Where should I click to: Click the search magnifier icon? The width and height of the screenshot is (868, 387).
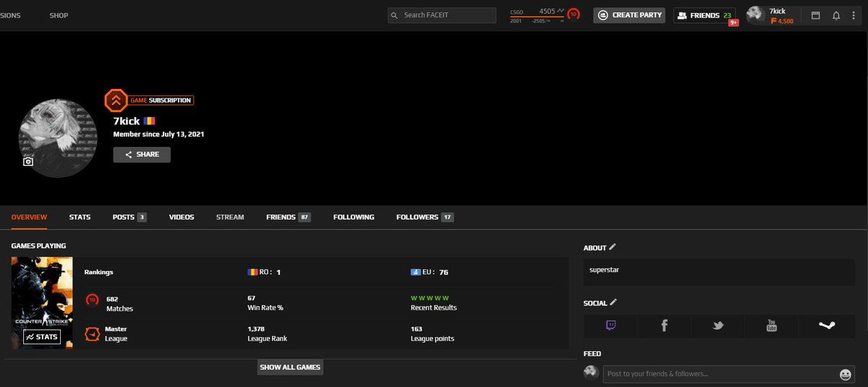click(x=395, y=15)
